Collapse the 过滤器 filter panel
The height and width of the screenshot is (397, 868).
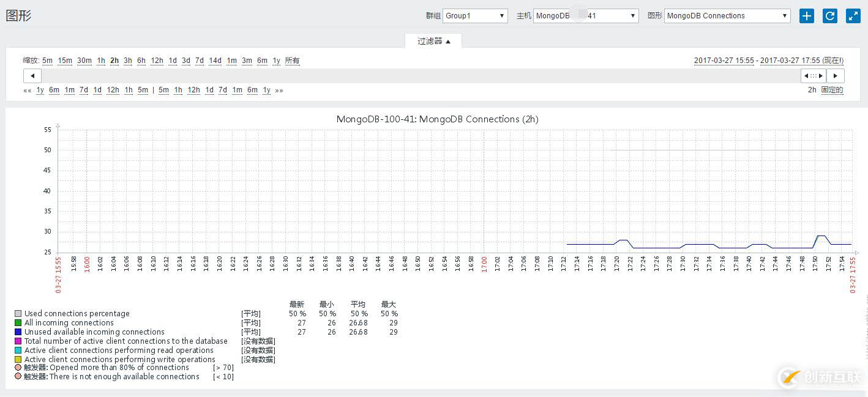point(433,41)
